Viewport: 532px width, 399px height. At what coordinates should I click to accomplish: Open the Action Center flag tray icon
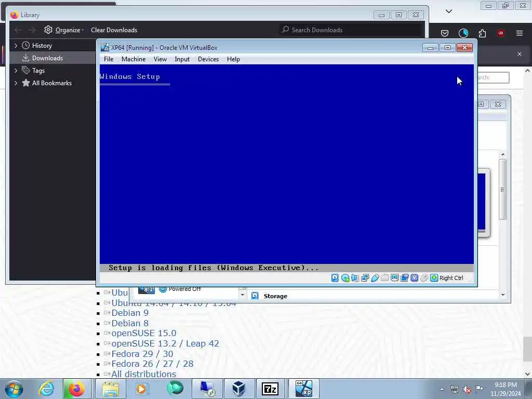click(479, 389)
